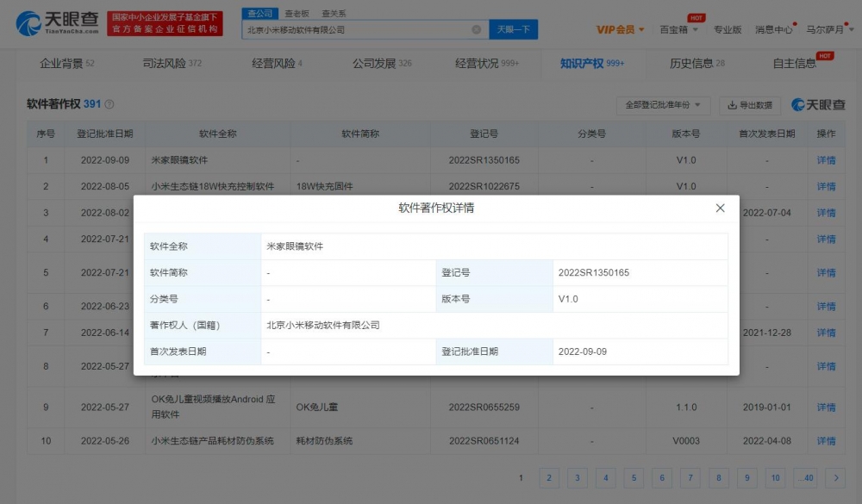Open 详情 link in row 6
This screenshot has width=862, height=504.
click(826, 307)
